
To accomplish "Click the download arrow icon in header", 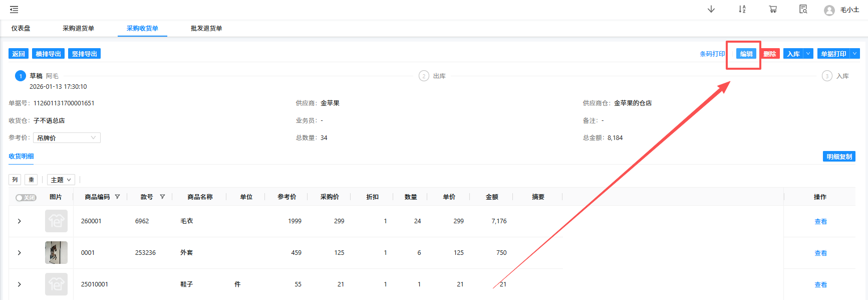I will [x=711, y=10].
